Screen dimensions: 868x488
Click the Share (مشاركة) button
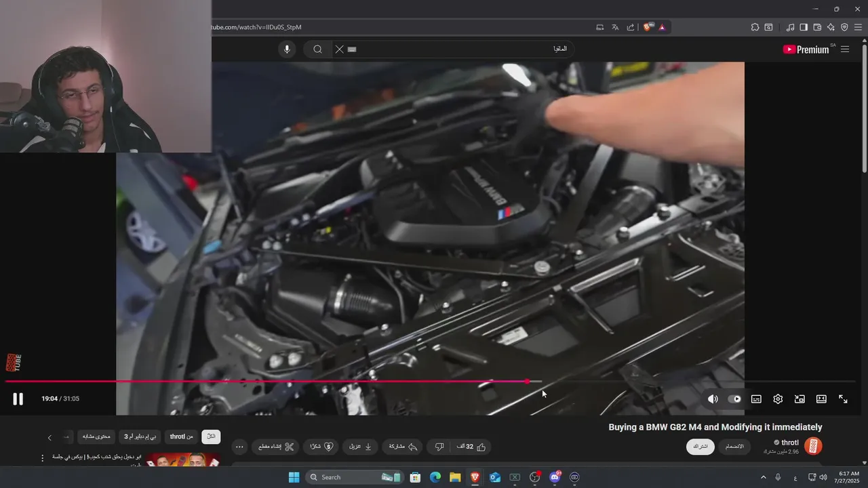(402, 447)
